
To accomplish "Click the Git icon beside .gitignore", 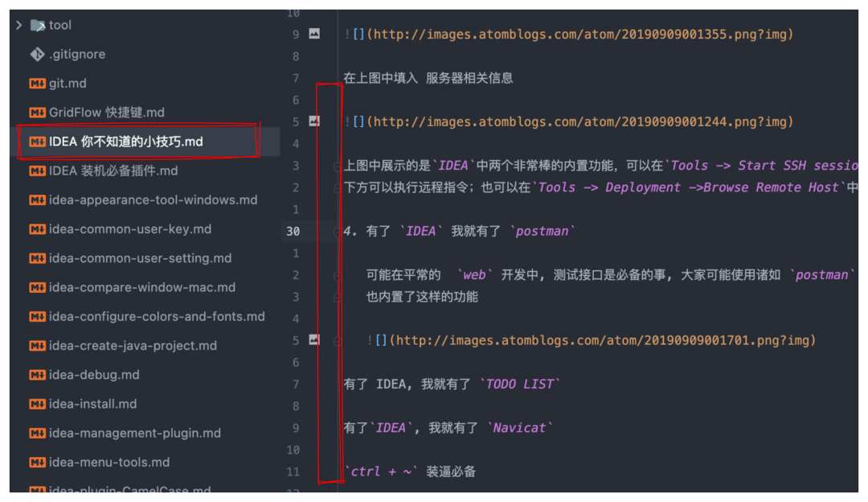I will 36,54.
